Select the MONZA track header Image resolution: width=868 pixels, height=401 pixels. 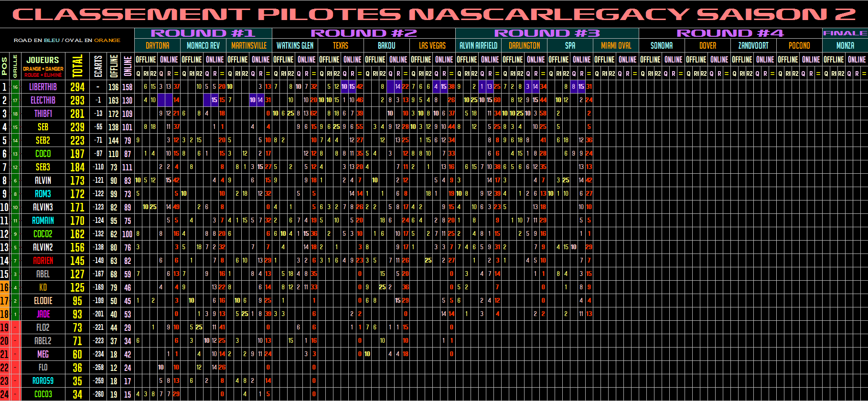(845, 46)
